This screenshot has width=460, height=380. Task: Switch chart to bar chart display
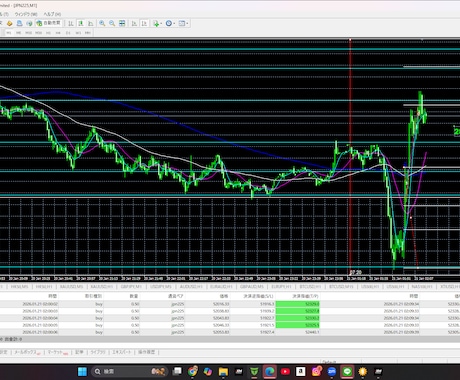pyautogui.click(x=71, y=23)
